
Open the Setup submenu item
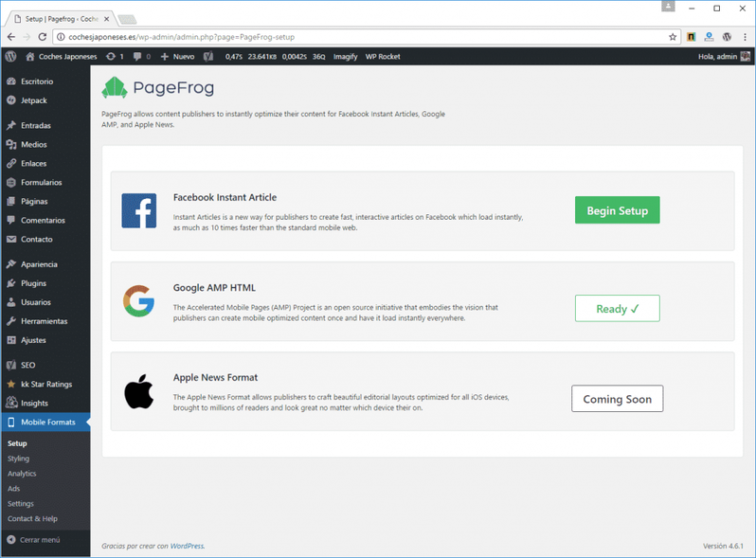17,443
